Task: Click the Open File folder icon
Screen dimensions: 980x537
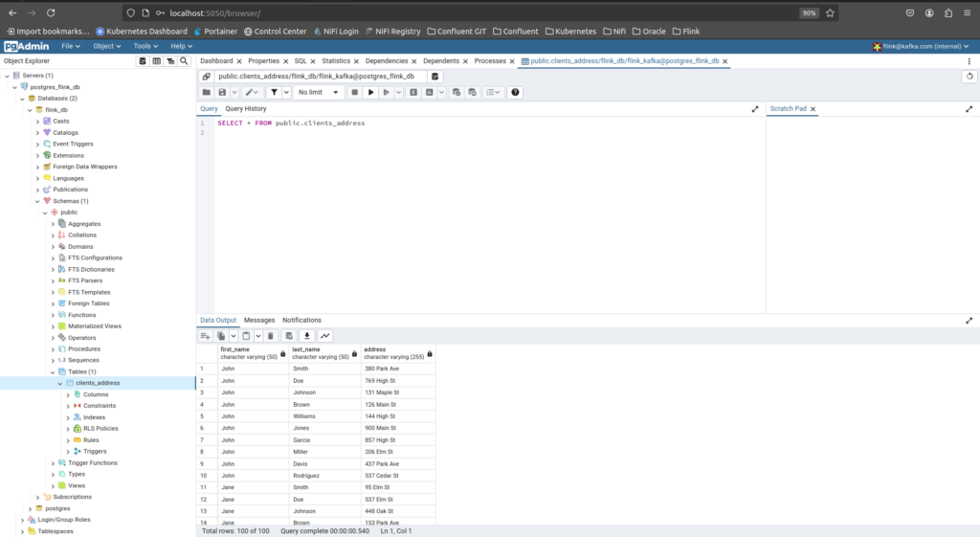Action: click(x=207, y=93)
